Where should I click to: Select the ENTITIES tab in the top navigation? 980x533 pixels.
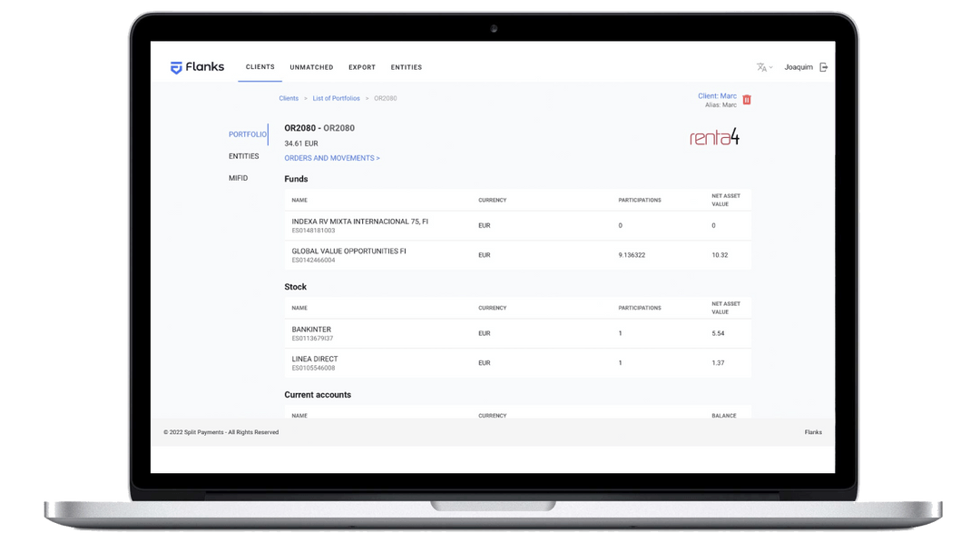click(406, 66)
